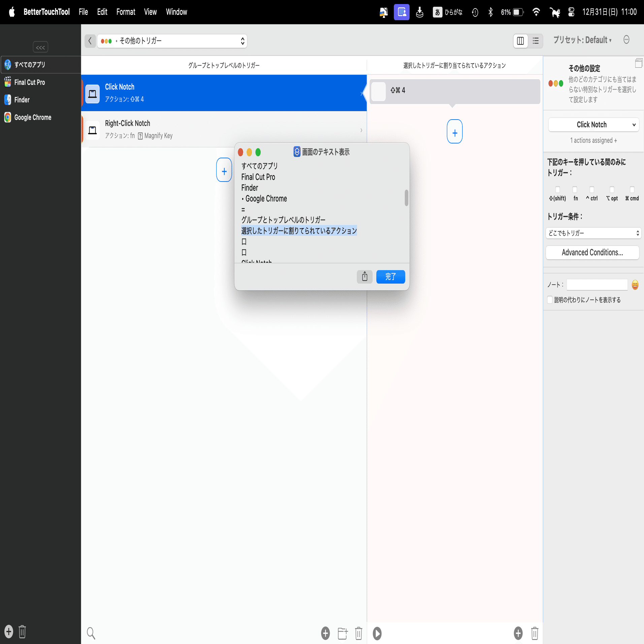Click the dialog text scrollbar
644x644 pixels.
(407, 198)
